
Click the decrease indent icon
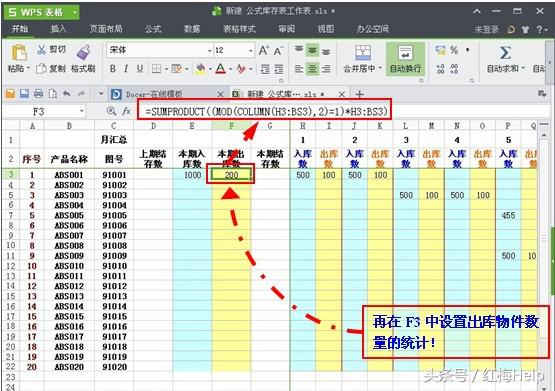pyautogui.click(x=265, y=69)
